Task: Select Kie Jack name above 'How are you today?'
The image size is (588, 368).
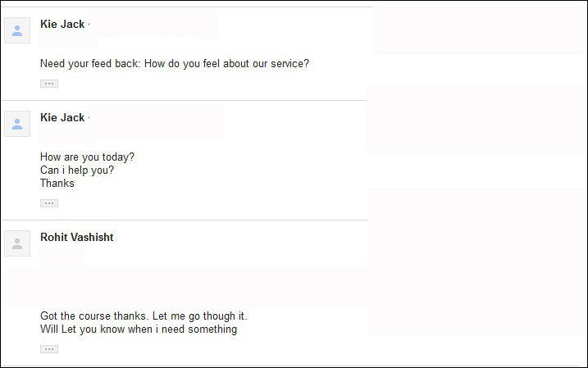Action: (x=62, y=117)
